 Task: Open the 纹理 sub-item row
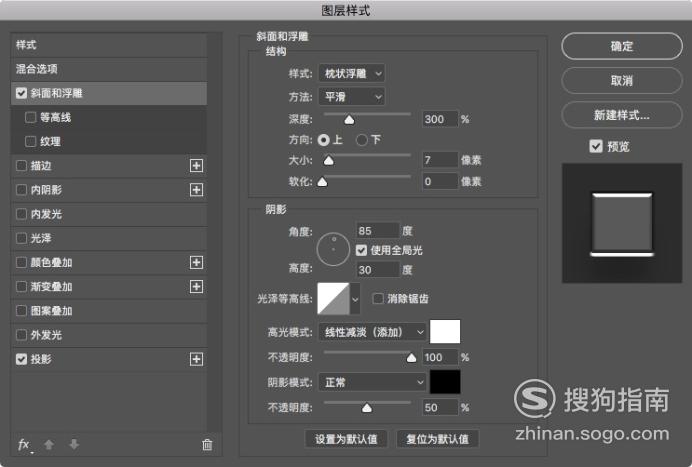[109, 142]
